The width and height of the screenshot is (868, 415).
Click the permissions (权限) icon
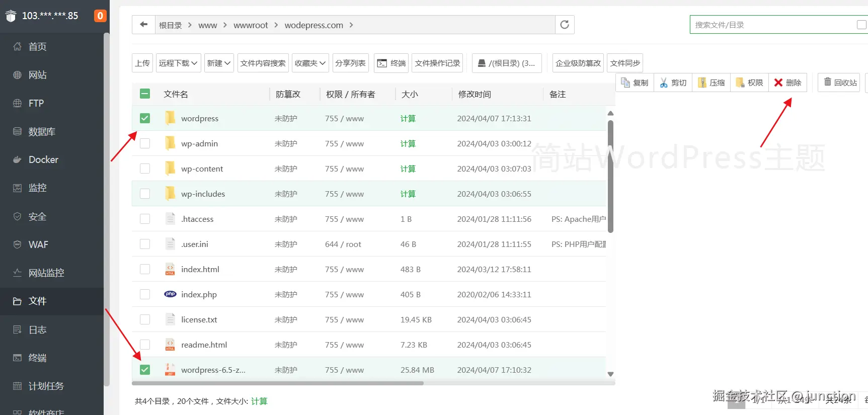click(x=740, y=82)
